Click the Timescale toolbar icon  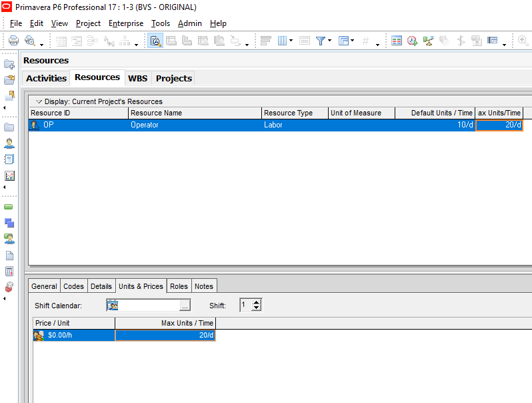tap(305, 41)
